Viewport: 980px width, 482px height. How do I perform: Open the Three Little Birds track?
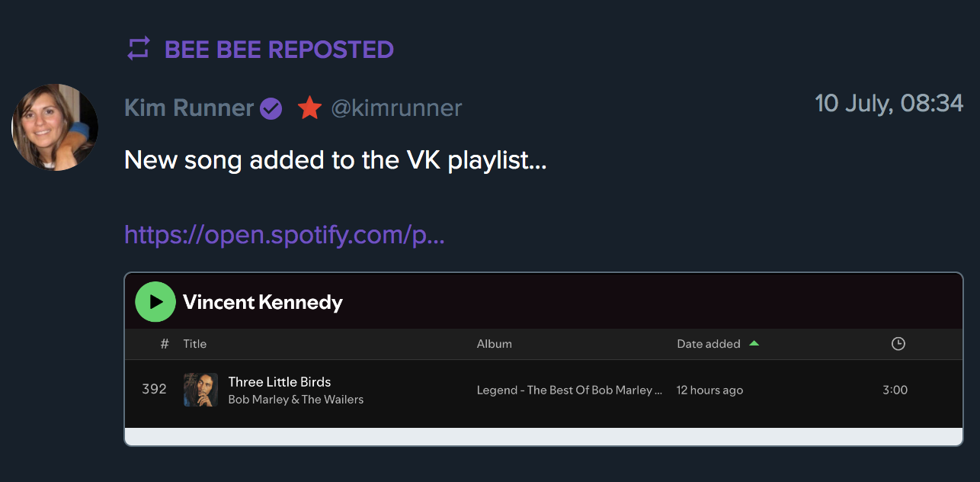(280, 382)
